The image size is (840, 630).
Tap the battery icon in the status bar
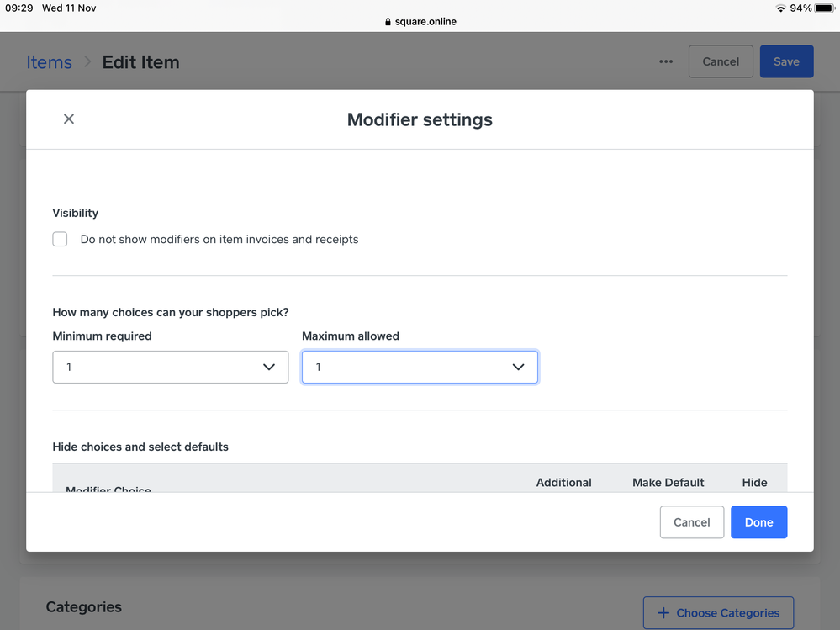824,8
